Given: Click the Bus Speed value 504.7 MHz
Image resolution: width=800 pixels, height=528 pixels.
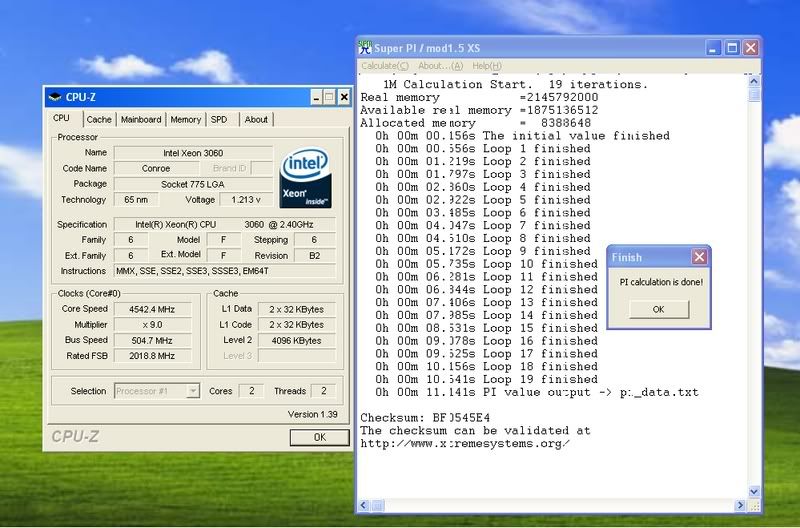Looking at the screenshot, I should click(152, 340).
